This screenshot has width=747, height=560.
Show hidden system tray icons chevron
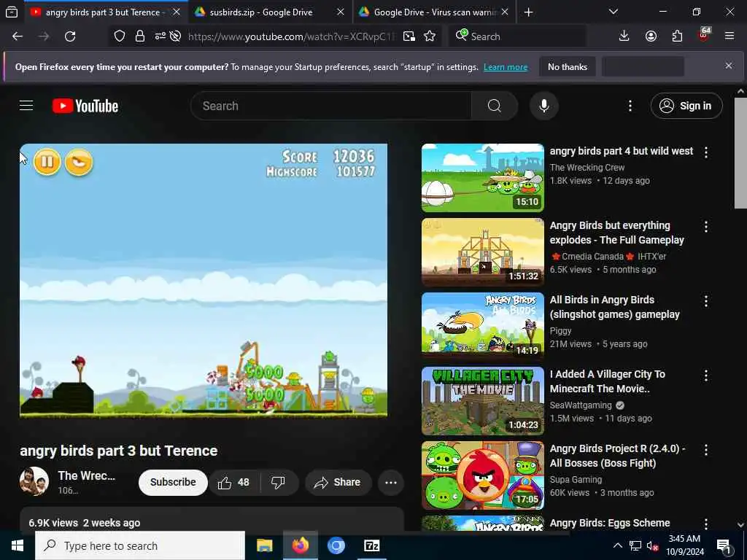(617, 545)
